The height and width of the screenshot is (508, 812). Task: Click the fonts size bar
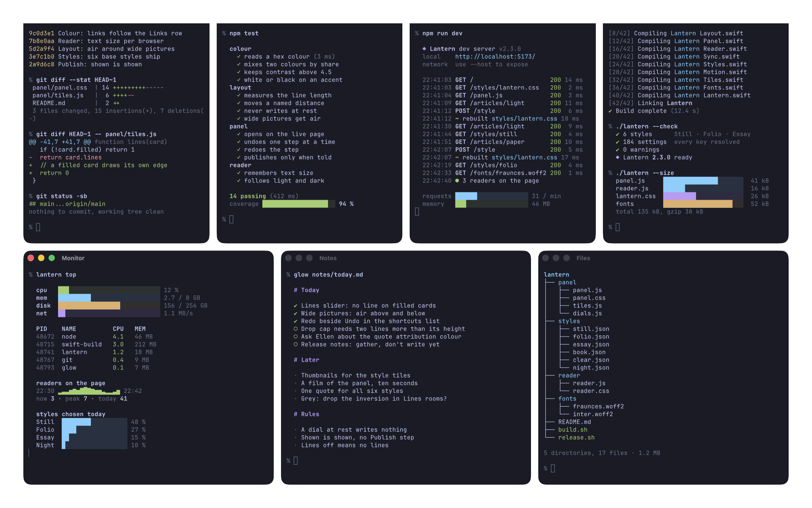703,204
